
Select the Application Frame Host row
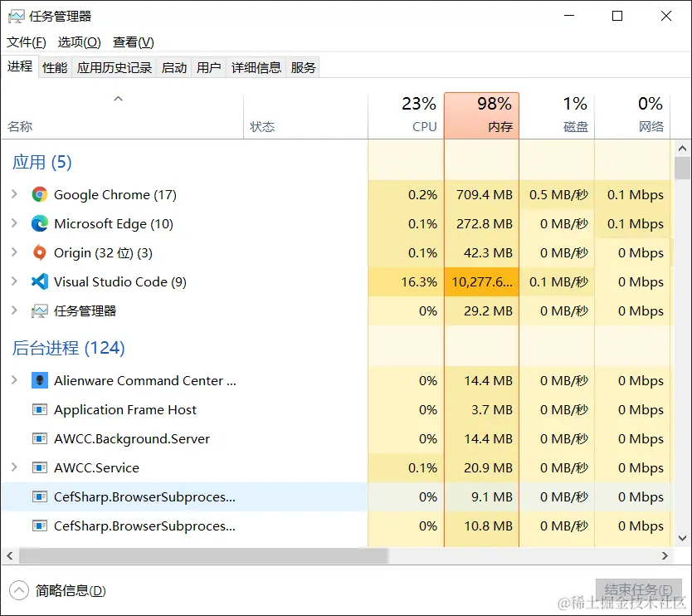tap(337, 410)
